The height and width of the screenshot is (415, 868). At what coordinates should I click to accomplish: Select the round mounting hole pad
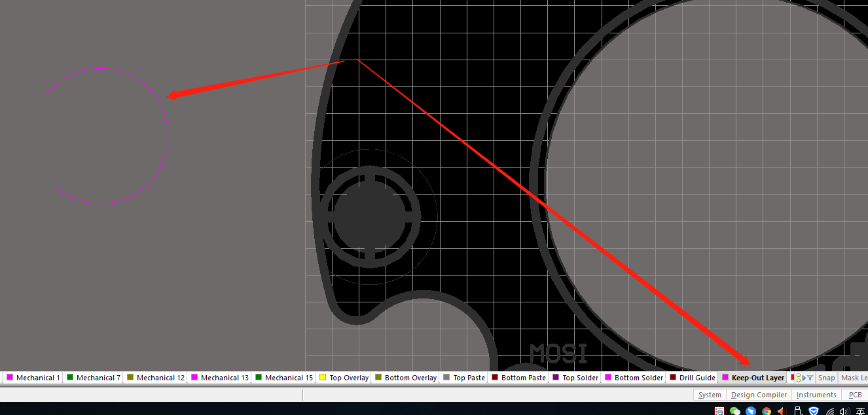pos(371,216)
